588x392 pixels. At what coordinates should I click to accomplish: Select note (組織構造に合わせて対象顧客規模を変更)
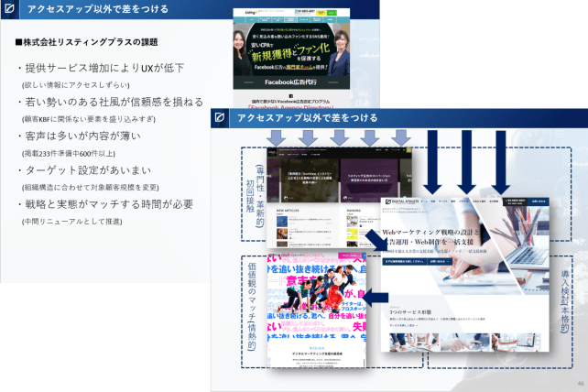[x=90, y=187]
